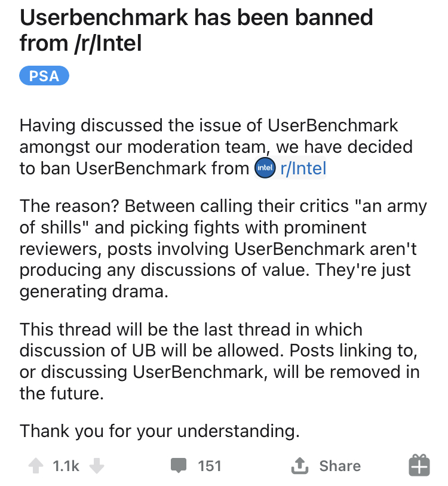Click the "This thread will be the last" paragraph
Screen dimensions: 448x486
click(x=219, y=361)
